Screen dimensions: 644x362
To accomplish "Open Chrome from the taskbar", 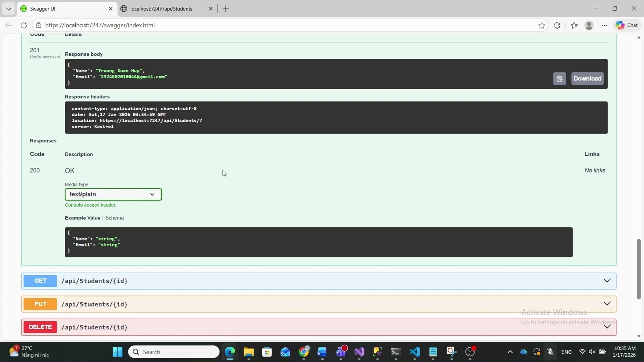I will tap(304, 352).
